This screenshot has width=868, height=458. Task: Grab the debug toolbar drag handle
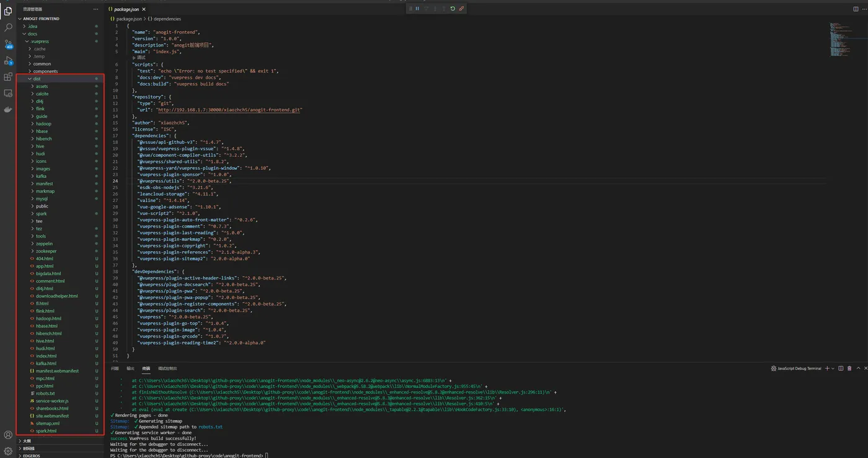410,9
